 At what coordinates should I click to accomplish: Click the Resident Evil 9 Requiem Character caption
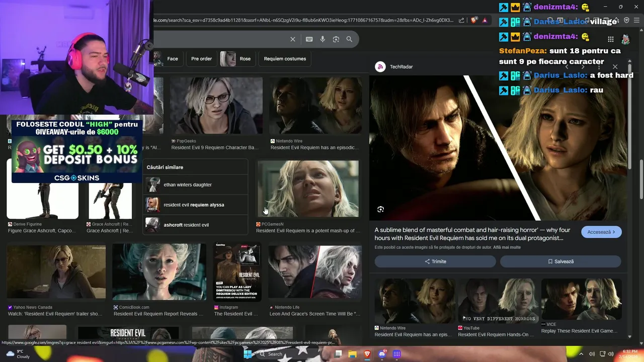[215, 148]
